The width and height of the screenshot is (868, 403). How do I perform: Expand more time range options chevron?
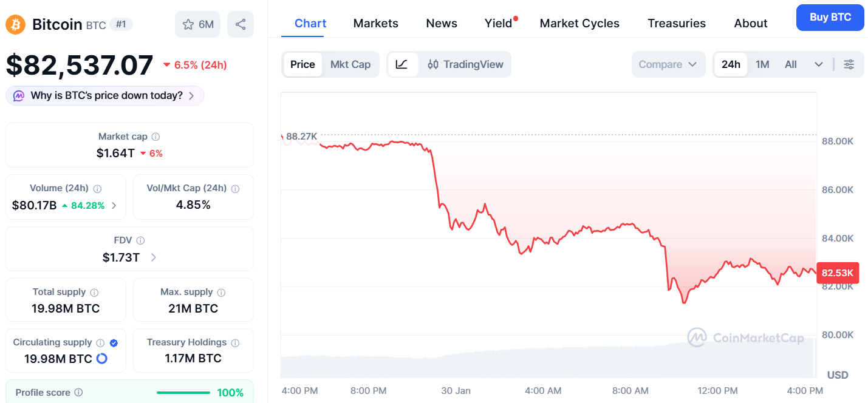pos(818,64)
